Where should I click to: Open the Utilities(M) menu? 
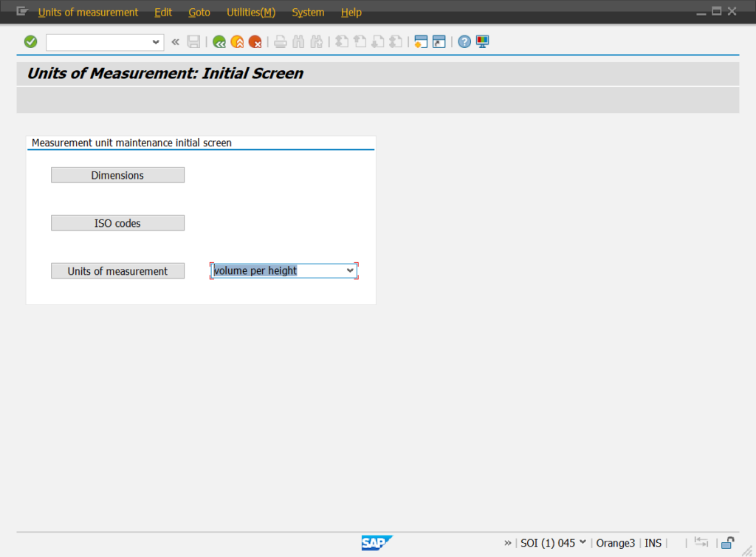pyautogui.click(x=251, y=12)
